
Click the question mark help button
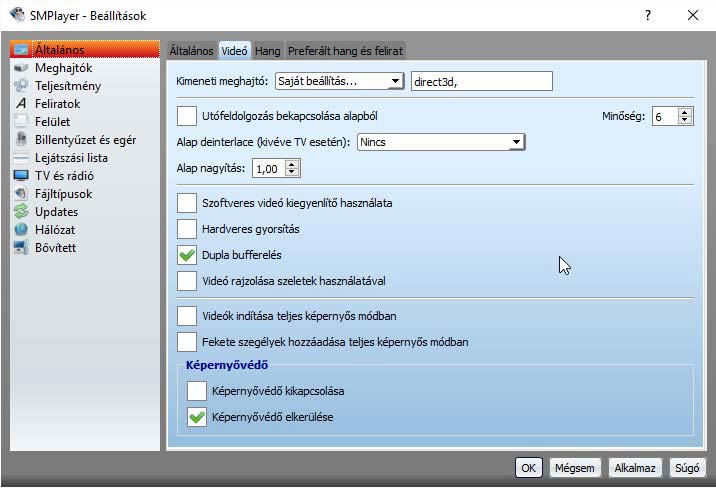(648, 16)
